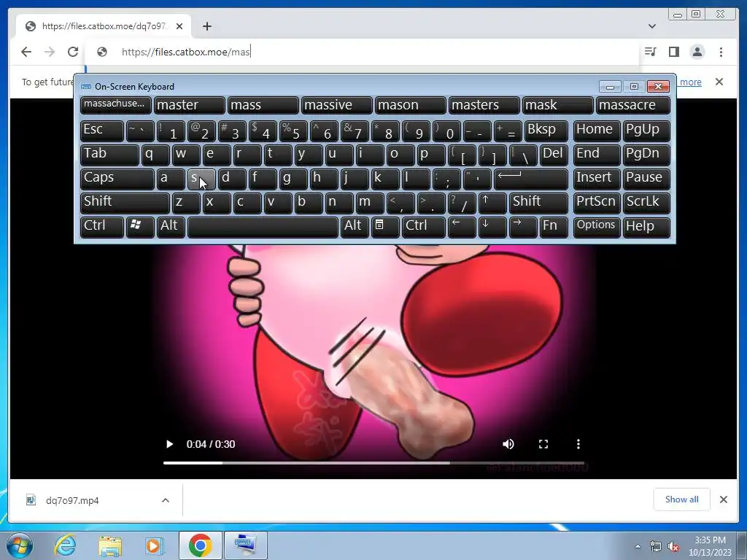Open a new tab with the plus button
Viewport: 747px width, 560px height.
tap(206, 26)
